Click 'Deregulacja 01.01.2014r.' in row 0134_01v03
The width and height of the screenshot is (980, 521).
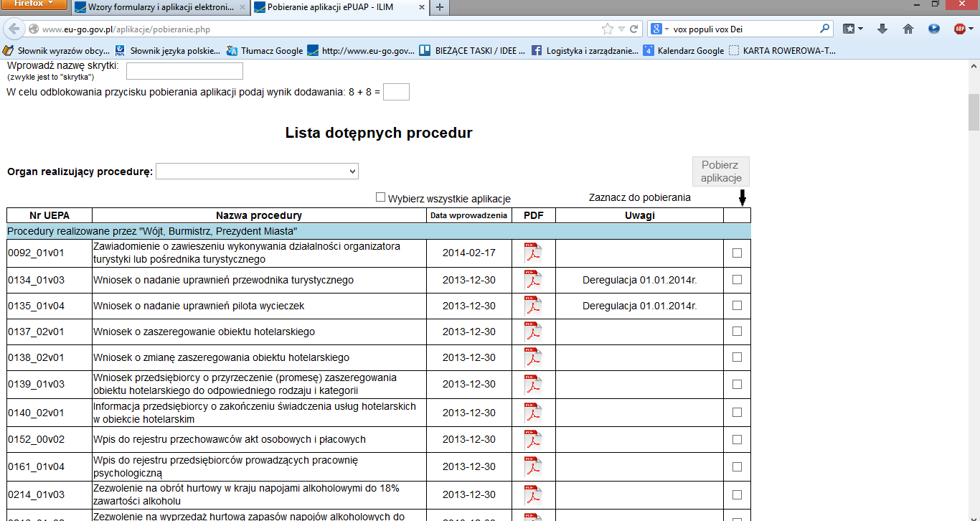pos(639,280)
